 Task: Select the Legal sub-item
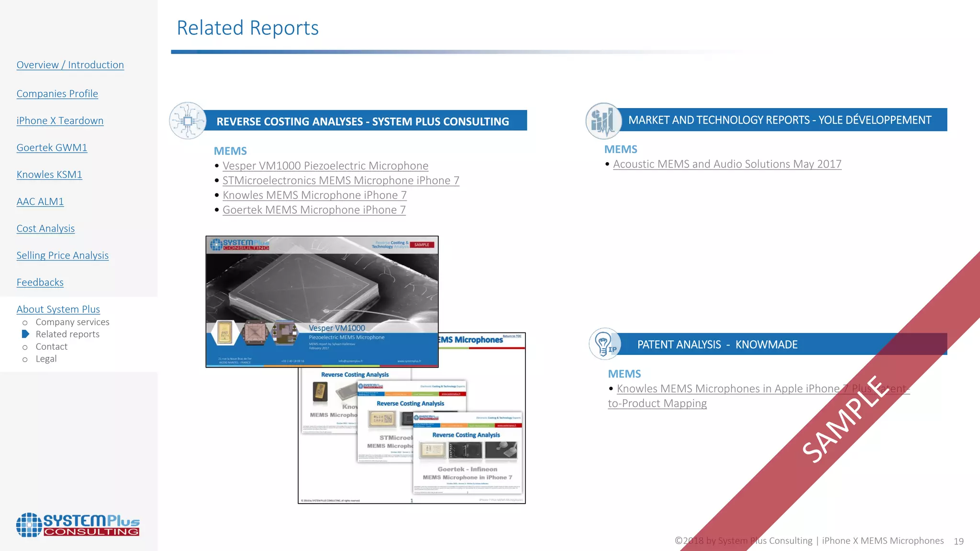(46, 359)
